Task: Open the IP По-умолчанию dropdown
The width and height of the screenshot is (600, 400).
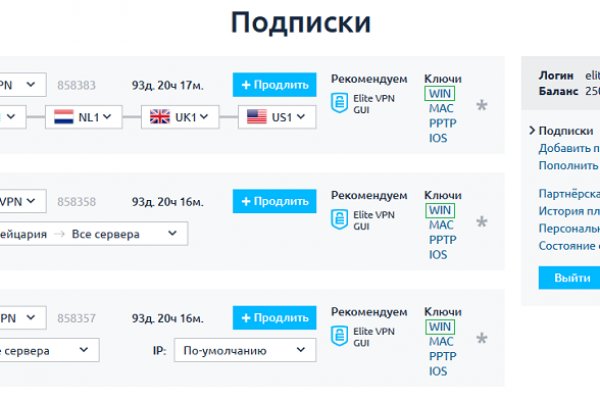Action: pyautogui.click(x=244, y=351)
